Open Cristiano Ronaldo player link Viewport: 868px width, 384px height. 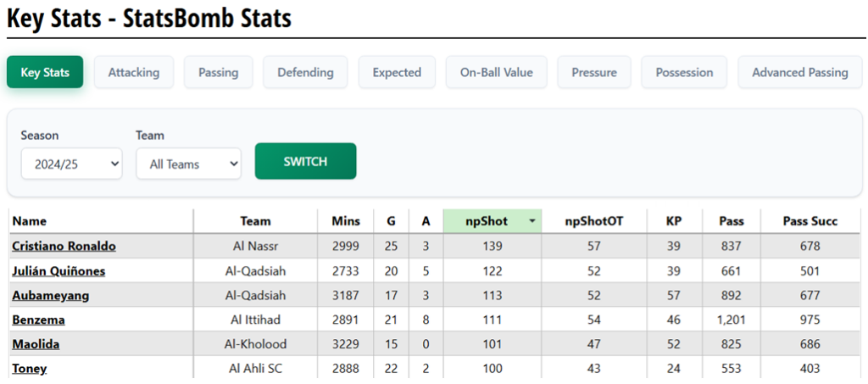pyautogui.click(x=64, y=247)
